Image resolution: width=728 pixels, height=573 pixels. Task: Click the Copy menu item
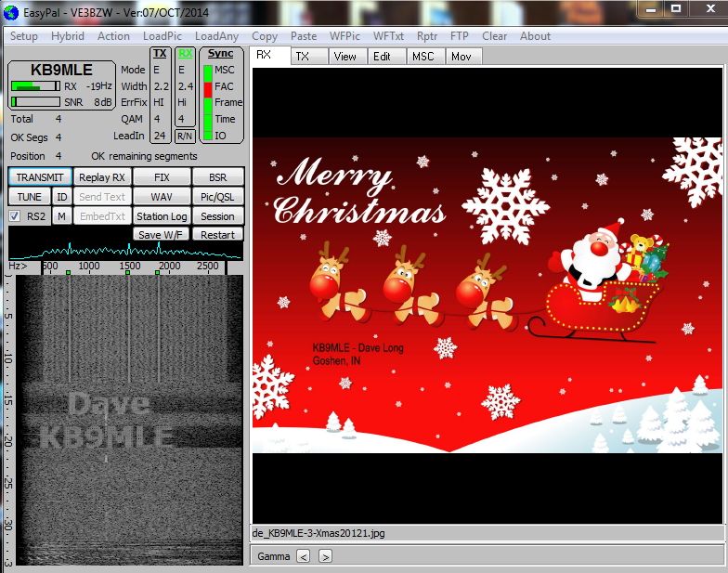[265, 36]
